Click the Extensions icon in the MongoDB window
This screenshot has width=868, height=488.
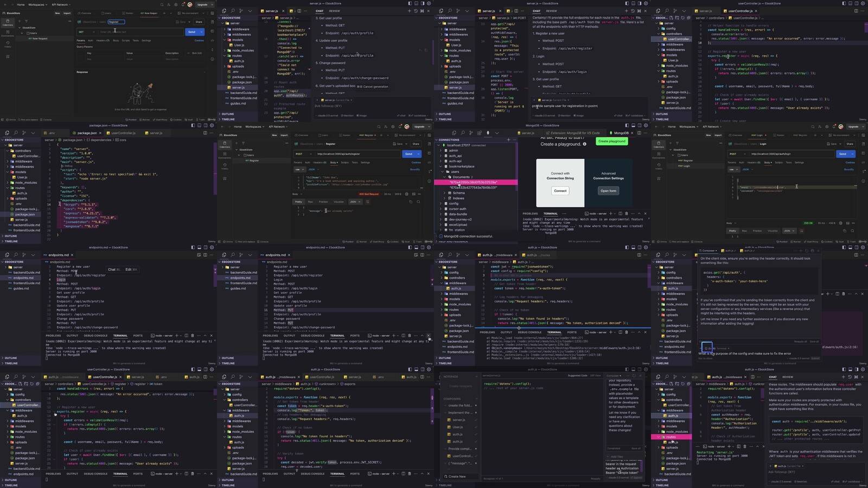tap(479, 133)
